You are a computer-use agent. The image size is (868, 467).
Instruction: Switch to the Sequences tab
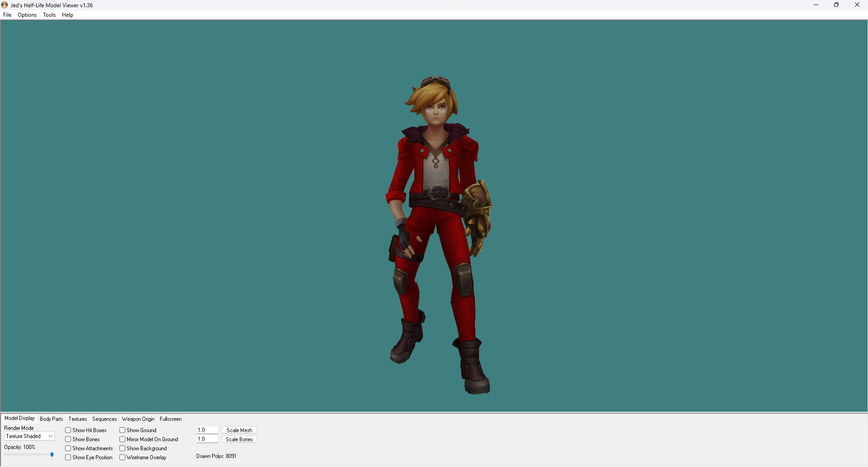(x=104, y=419)
